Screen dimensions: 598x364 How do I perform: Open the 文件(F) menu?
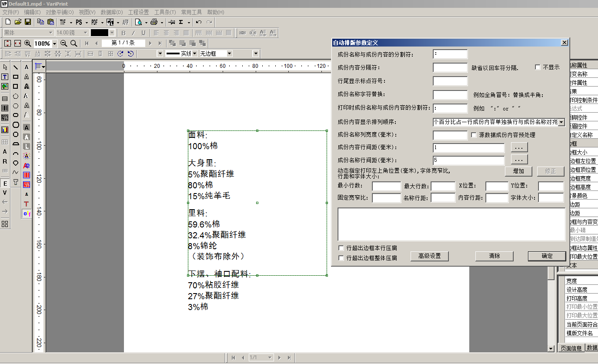tap(11, 12)
